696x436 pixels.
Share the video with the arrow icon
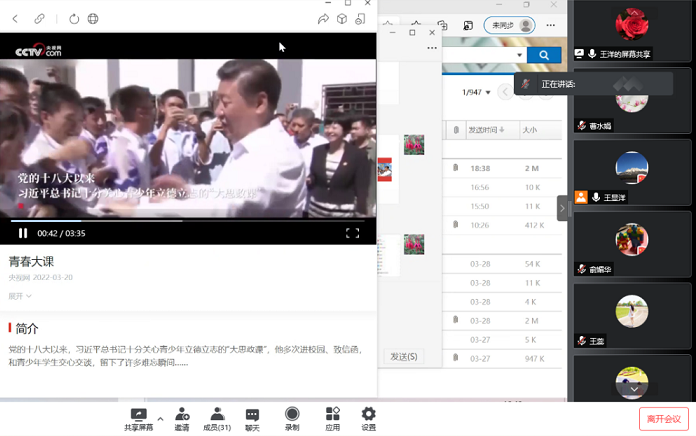coord(323,19)
